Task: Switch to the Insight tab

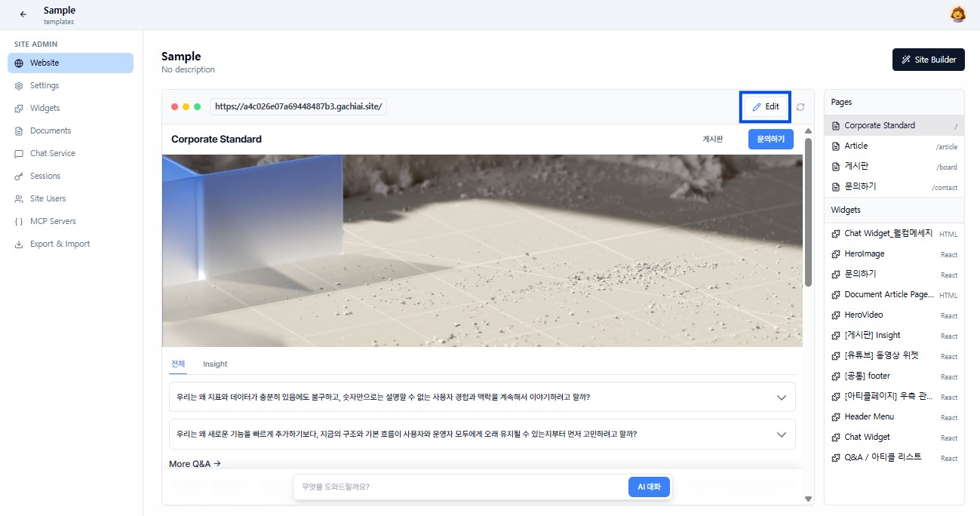Action: [x=215, y=364]
